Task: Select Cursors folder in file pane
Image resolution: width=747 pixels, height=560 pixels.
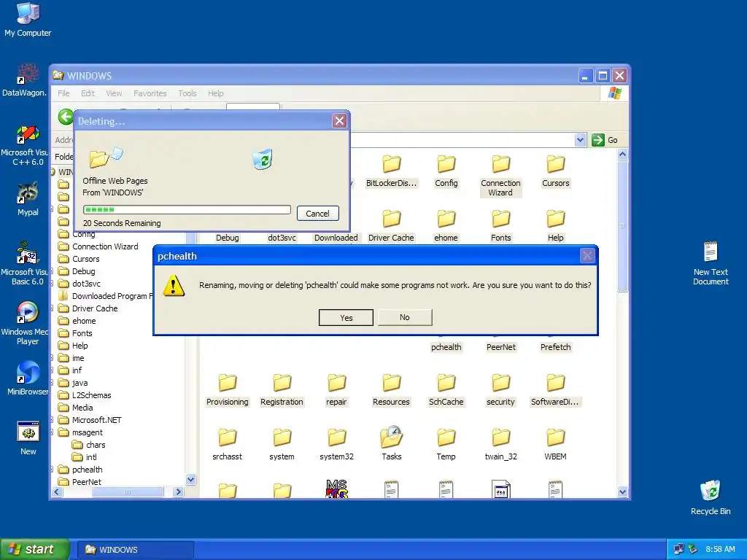Action: click(x=555, y=172)
